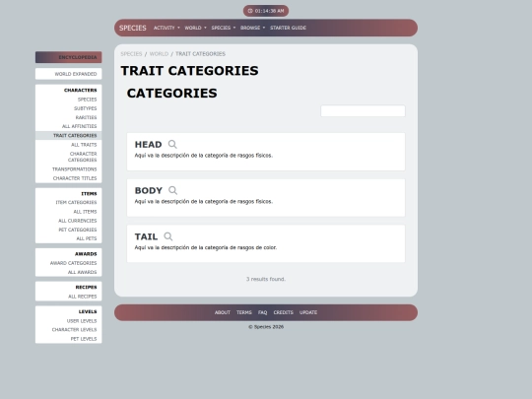Click the magnifier icon next to BODY

click(172, 190)
